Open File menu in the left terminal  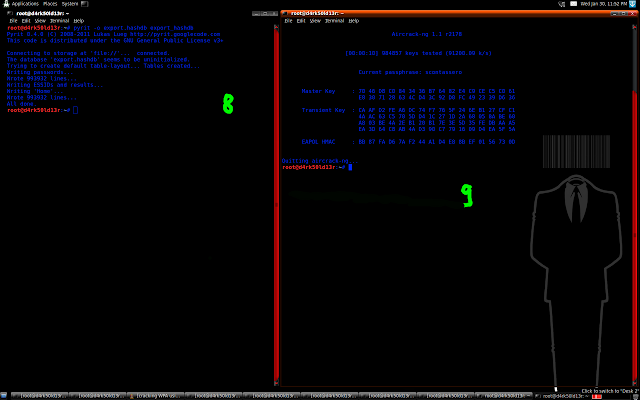pos(13,20)
